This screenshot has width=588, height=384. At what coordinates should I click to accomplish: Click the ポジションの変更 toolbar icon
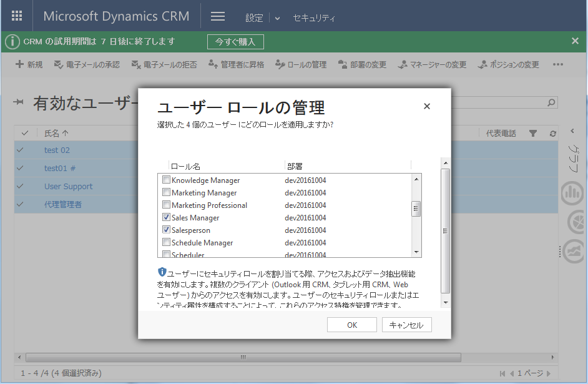pyautogui.click(x=483, y=64)
